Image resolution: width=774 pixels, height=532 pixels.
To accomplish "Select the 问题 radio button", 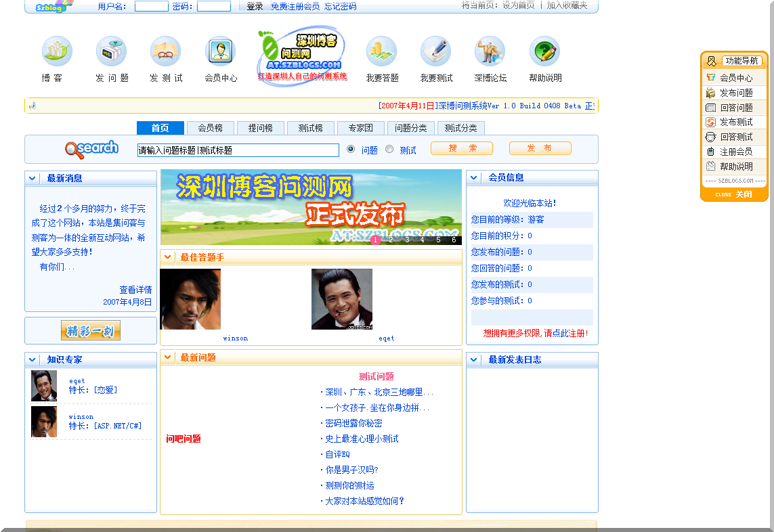I will coord(351,150).
